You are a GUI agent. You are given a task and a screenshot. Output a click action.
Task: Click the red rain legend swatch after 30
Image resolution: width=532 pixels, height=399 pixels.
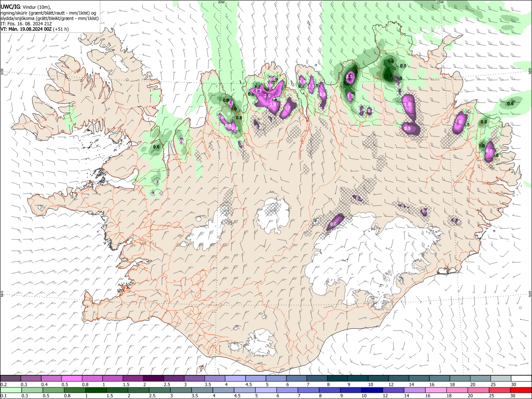[521, 390]
